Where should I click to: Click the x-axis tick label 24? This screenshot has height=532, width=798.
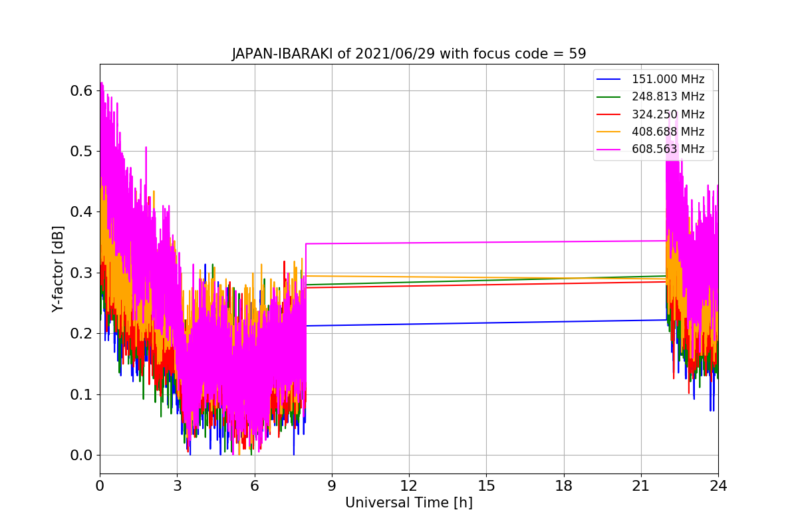click(718, 485)
